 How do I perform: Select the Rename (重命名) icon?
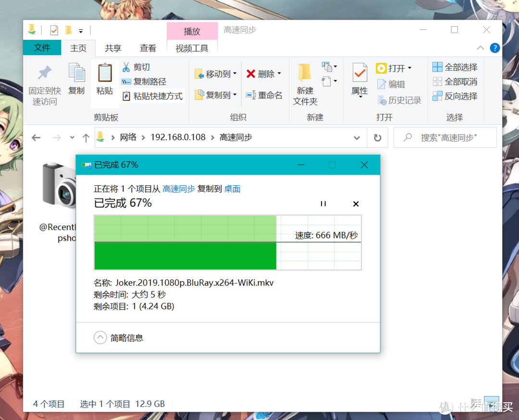tap(264, 95)
